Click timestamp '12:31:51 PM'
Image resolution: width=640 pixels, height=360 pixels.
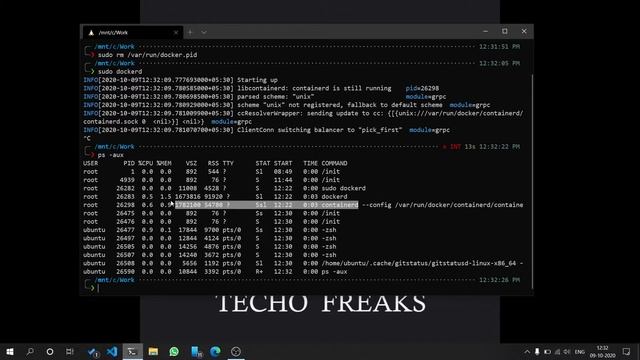[x=500, y=47]
